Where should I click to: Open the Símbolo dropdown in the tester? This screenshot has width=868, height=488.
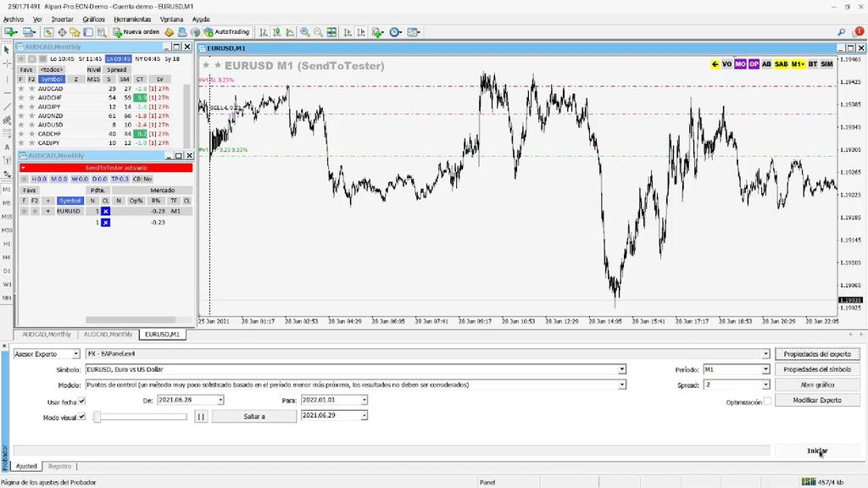tap(621, 369)
